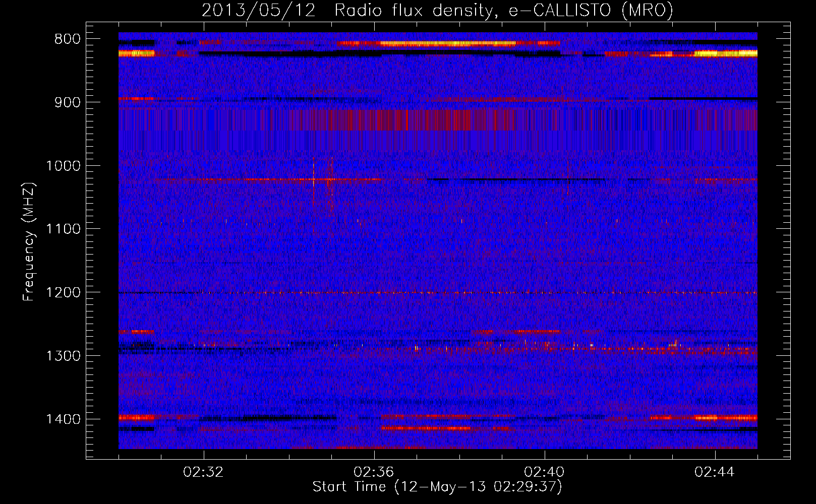This screenshot has height=504, width=816.
Task: Click the 1200 frequency tick label
Action: 63,292
